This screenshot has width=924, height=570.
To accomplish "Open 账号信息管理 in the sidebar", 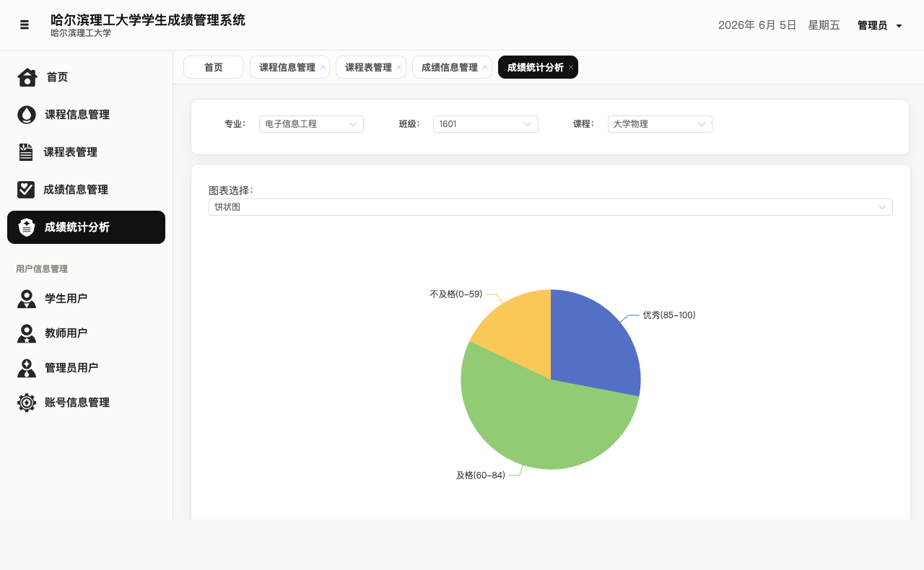I will pyautogui.click(x=86, y=403).
